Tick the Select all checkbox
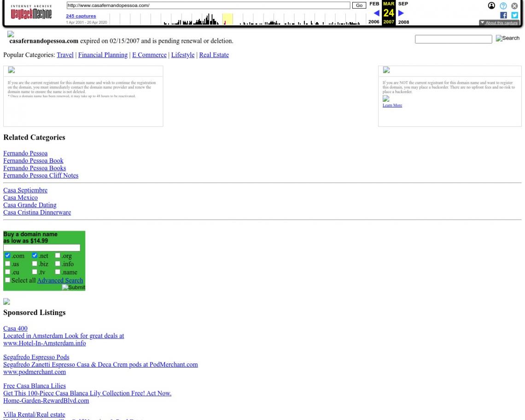Screen dimensions: 525x420 [7, 280]
